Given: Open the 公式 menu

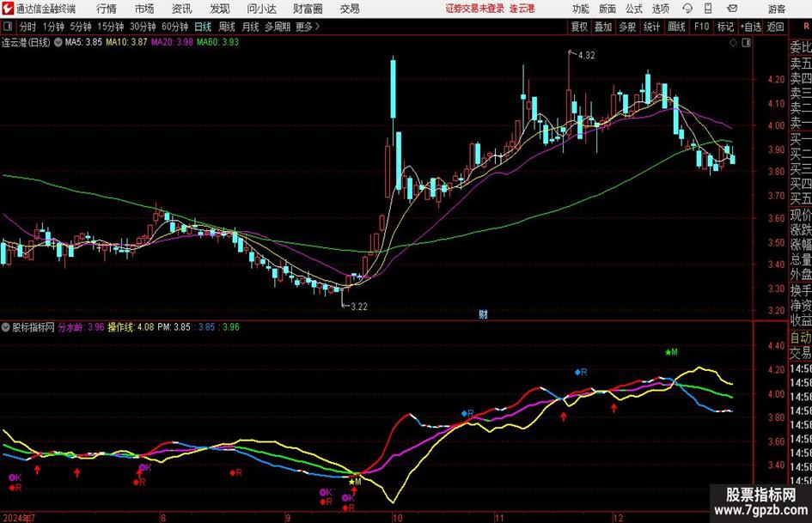Looking at the screenshot, I should click(x=634, y=9).
